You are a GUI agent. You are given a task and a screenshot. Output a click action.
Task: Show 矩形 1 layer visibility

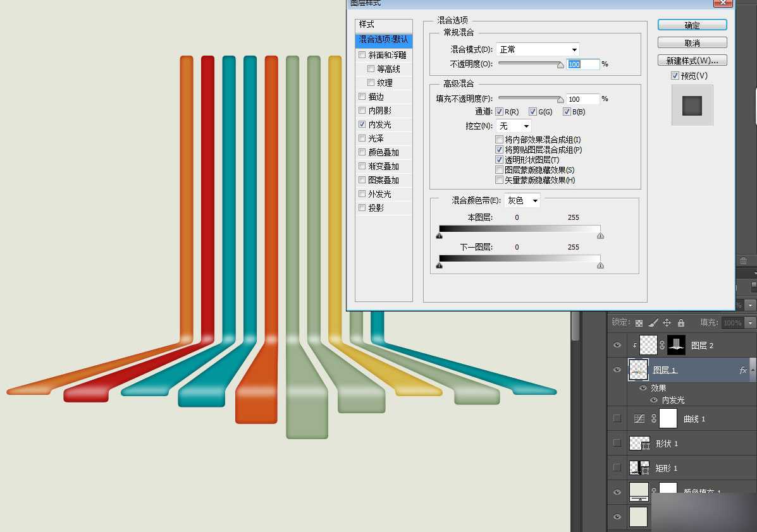(617, 468)
